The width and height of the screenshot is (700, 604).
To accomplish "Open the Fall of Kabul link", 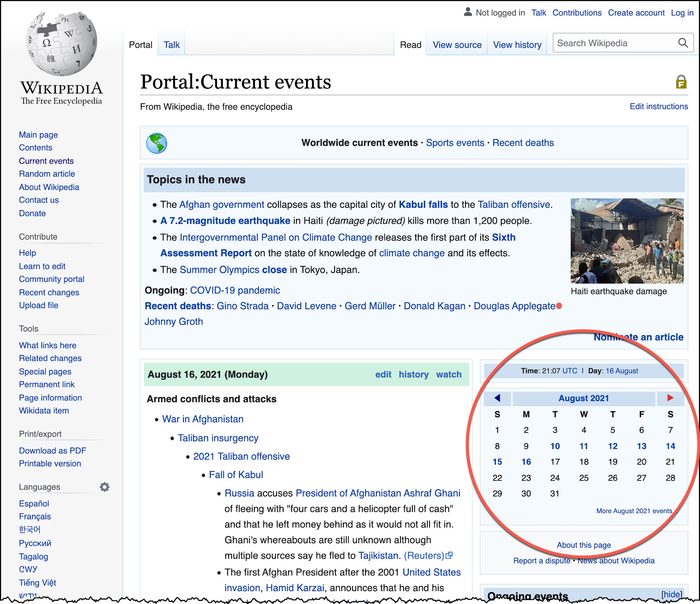I will pyautogui.click(x=236, y=475).
